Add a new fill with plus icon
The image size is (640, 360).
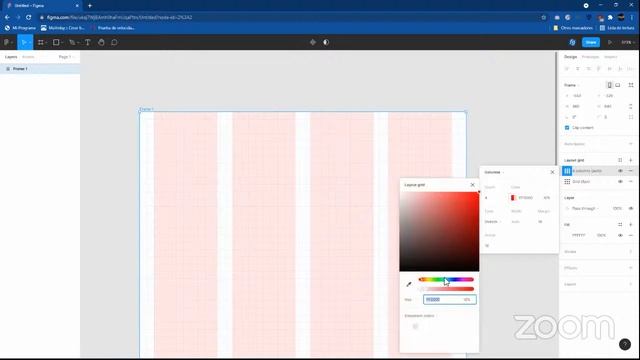pyautogui.click(x=631, y=224)
